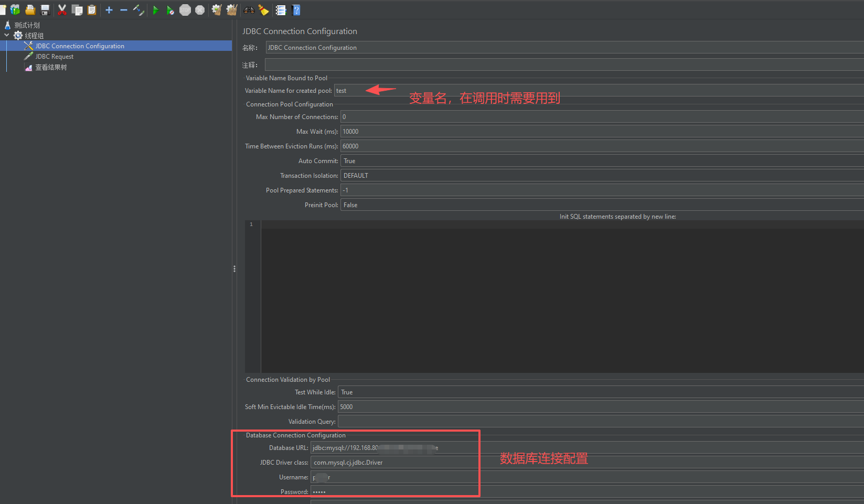The image size is (864, 504).
Task: Click JDBC Request pipette icon in tree
Action: coord(29,57)
